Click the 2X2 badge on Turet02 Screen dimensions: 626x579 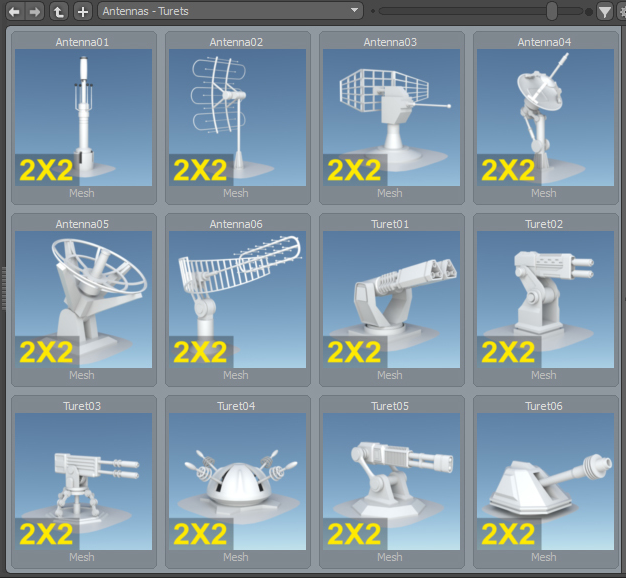coord(509,352)
